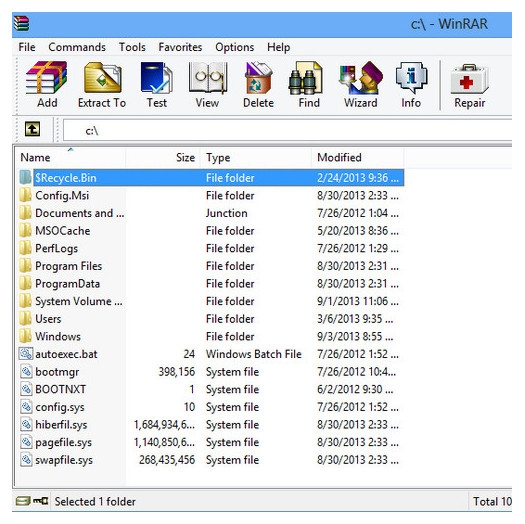Select the Documents and ... junction row

pyautogui.click(x=211, y=213)
